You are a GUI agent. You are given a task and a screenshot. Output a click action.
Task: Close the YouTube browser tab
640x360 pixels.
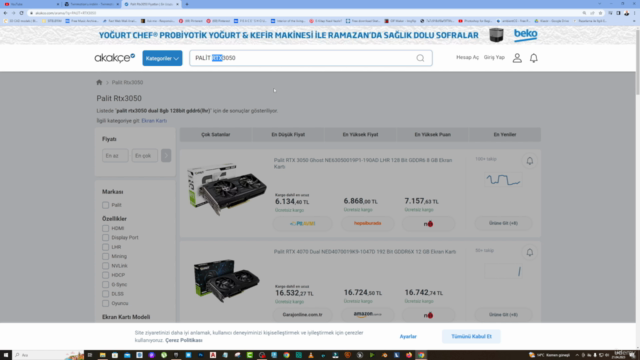tap(58, 4)
